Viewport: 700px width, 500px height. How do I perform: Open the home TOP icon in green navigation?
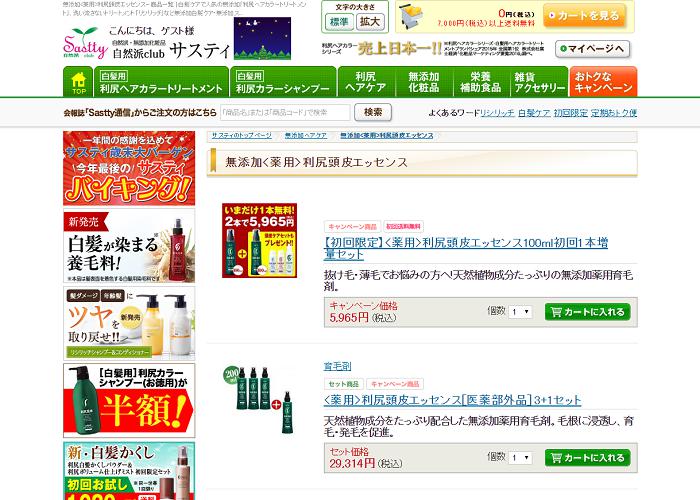pyautogui.click(x=78, y=82)
